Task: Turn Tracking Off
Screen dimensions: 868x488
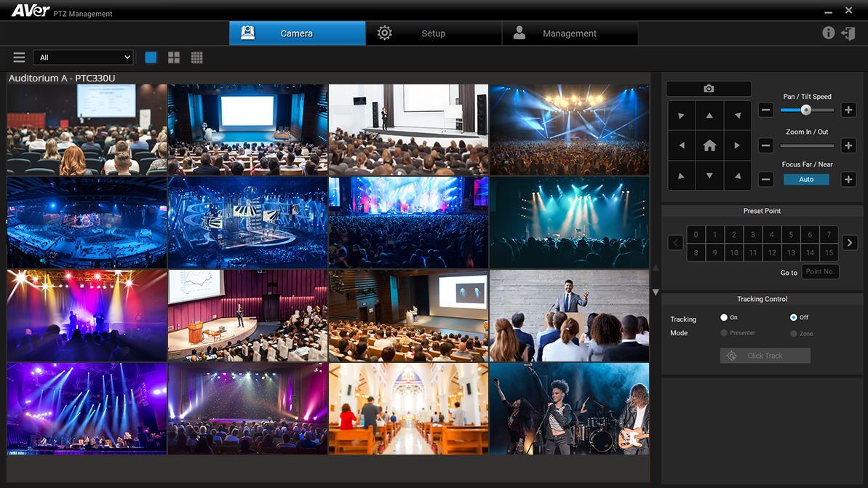Action: point(793,318)
